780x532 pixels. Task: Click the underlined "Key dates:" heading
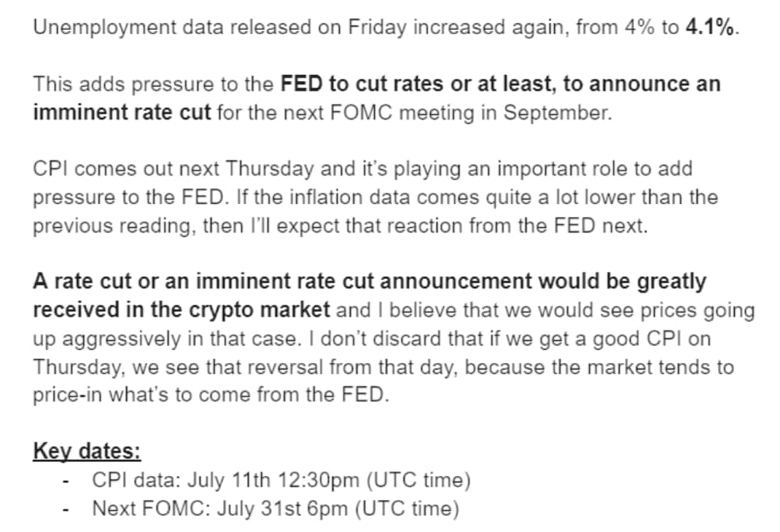87,451
